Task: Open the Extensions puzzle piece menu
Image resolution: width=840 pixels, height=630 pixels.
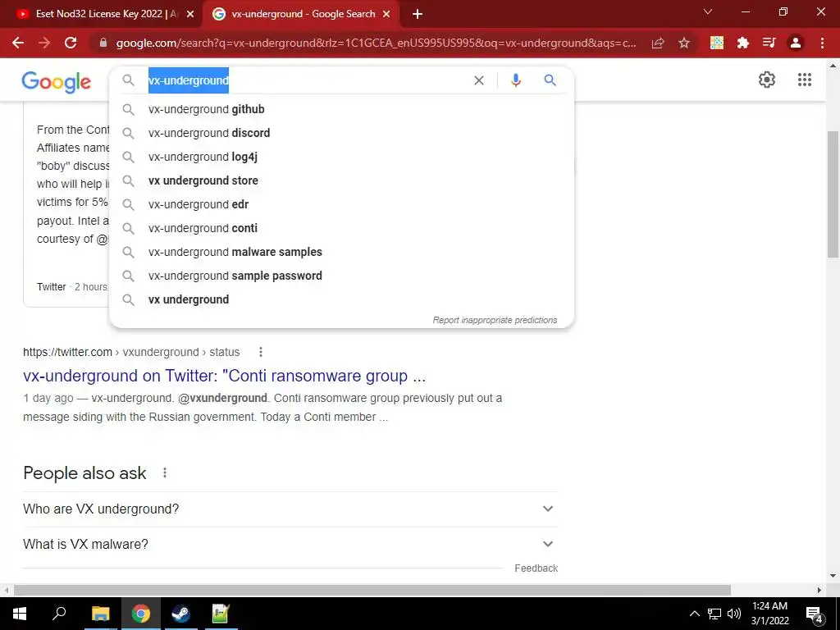Action: click(x=743, y=43)
